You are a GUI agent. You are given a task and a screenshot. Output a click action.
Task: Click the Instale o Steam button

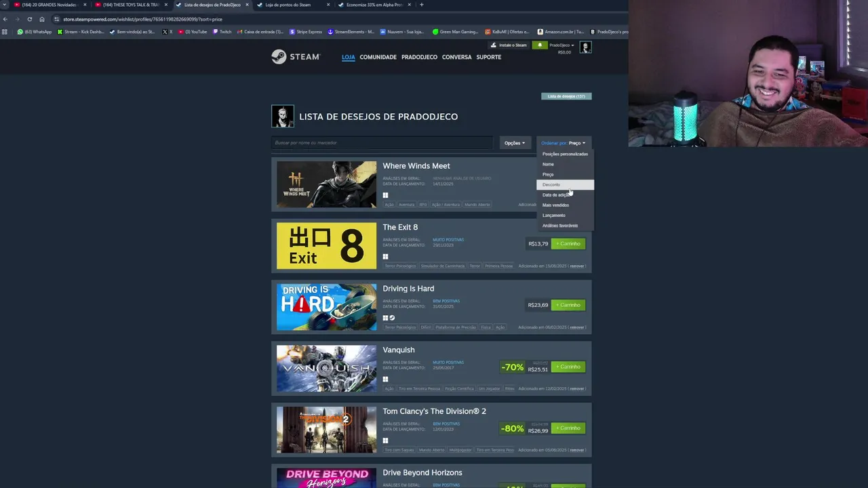click(509, 45)
